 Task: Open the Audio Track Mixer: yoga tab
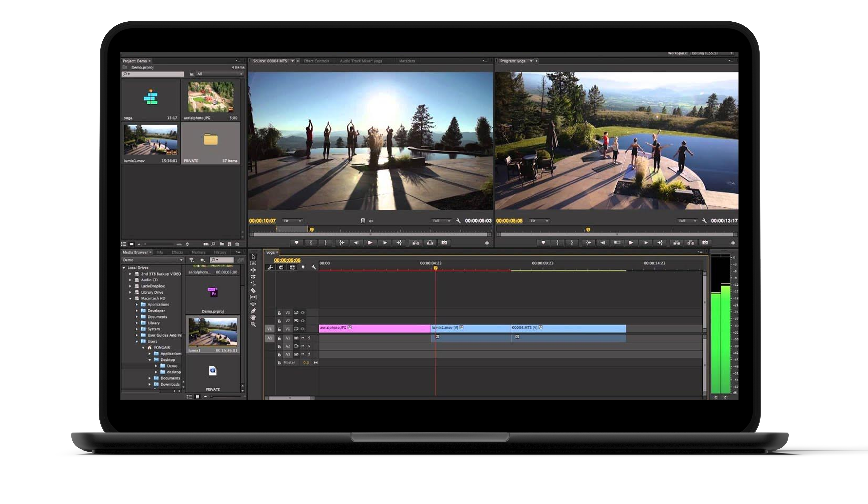pos(361,61)
